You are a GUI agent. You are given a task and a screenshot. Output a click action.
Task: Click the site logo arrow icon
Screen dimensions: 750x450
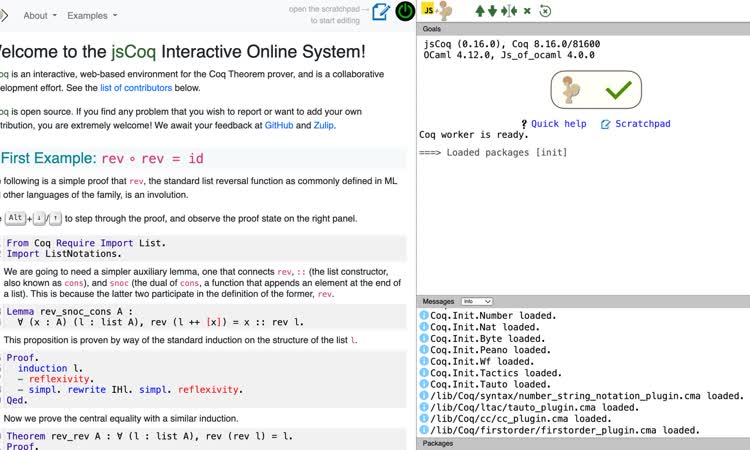[4, 15]
